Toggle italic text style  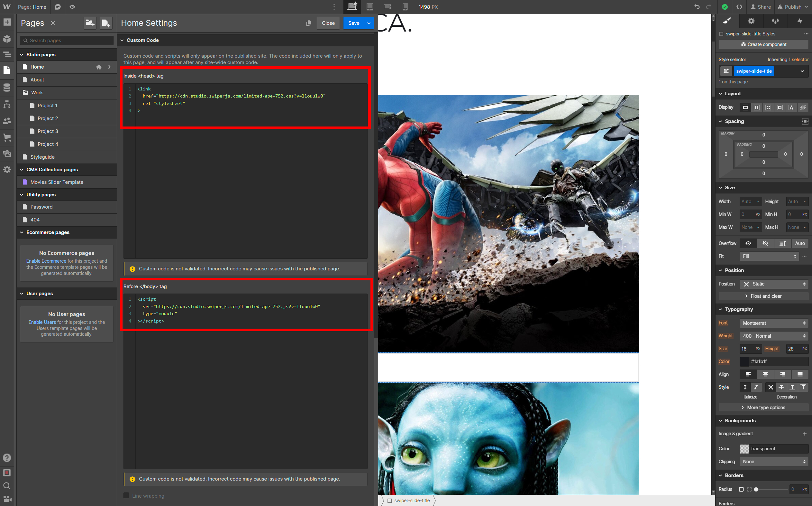pyautogui.click(x=756, y=387)
